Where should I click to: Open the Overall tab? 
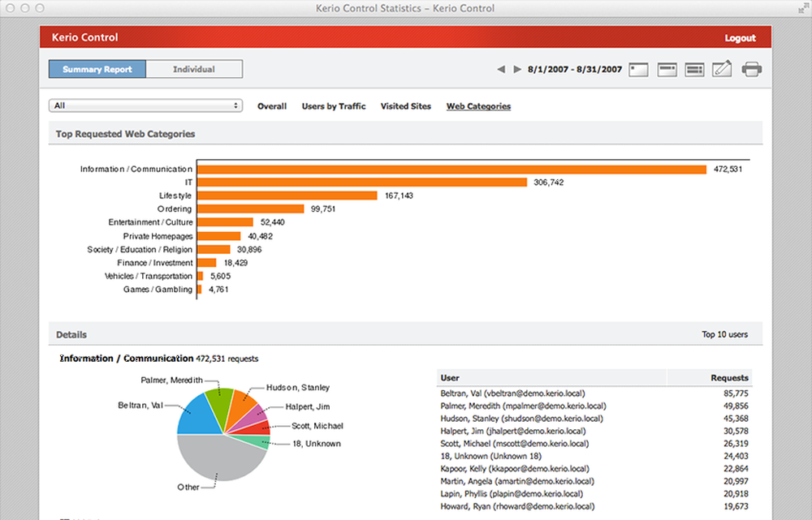coord(272,106)
